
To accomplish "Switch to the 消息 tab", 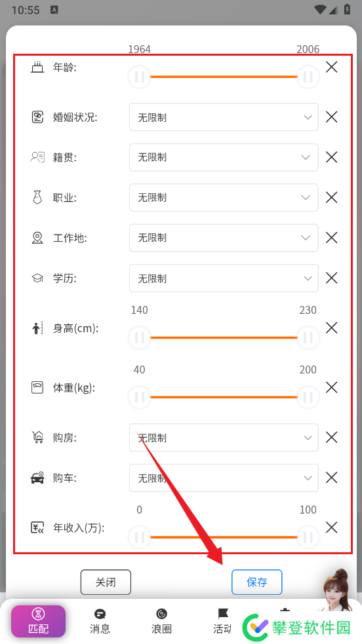I will point(100,621).
